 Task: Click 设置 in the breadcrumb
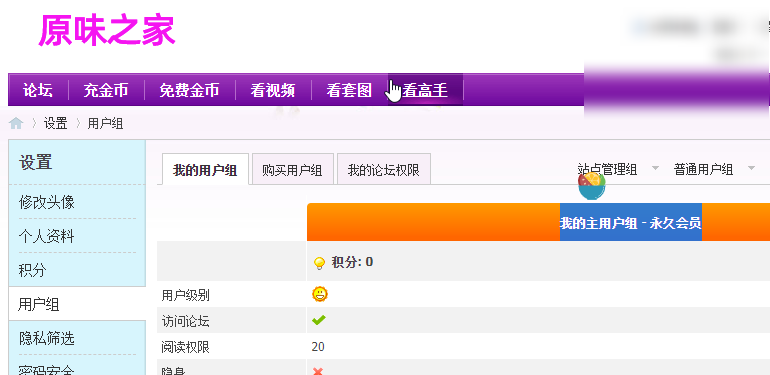[x=55, y=123]
